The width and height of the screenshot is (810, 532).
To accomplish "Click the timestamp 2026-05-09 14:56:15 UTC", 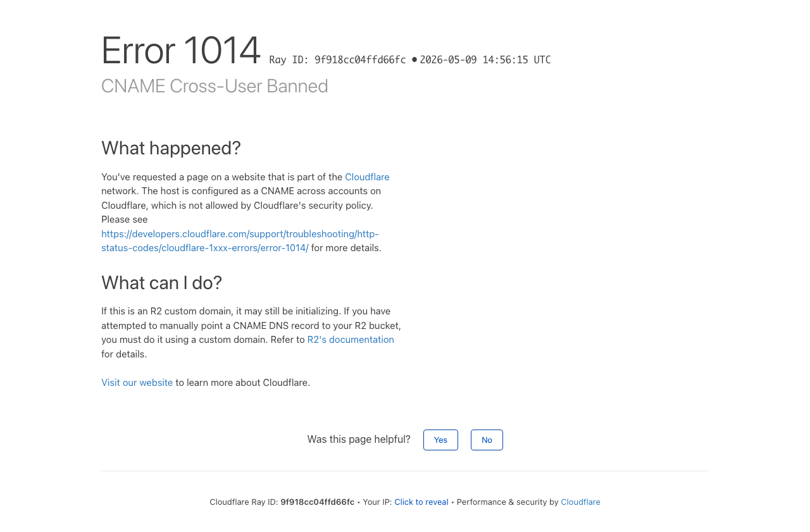I will tap(485, 60).
